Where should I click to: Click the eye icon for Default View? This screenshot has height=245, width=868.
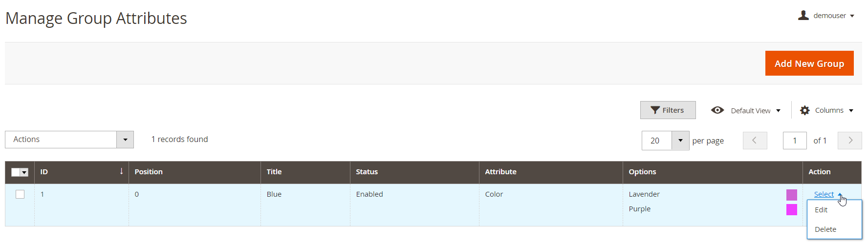click(x=717, y=110)
